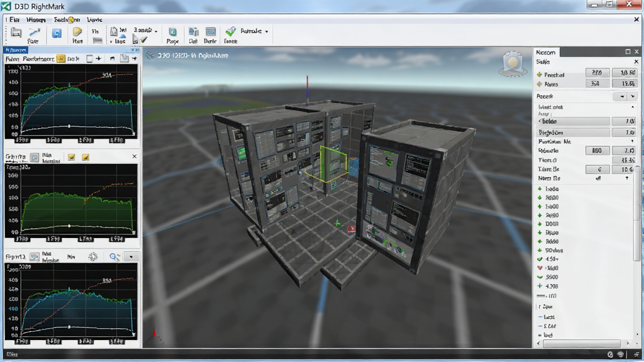This screenshot has width=644, height=362.
Task: Toggle the green check on '5600' row
Action: click(x=540, y=277)
